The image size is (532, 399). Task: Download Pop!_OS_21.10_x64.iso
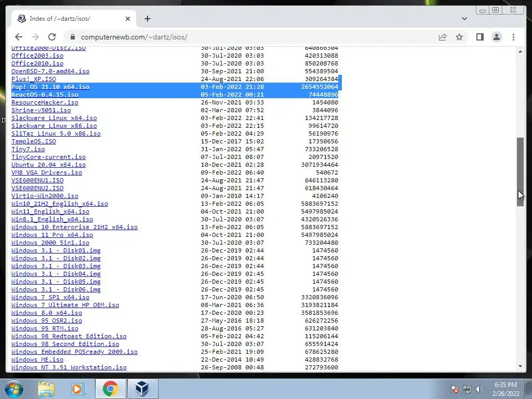click(x=50, y=87)
